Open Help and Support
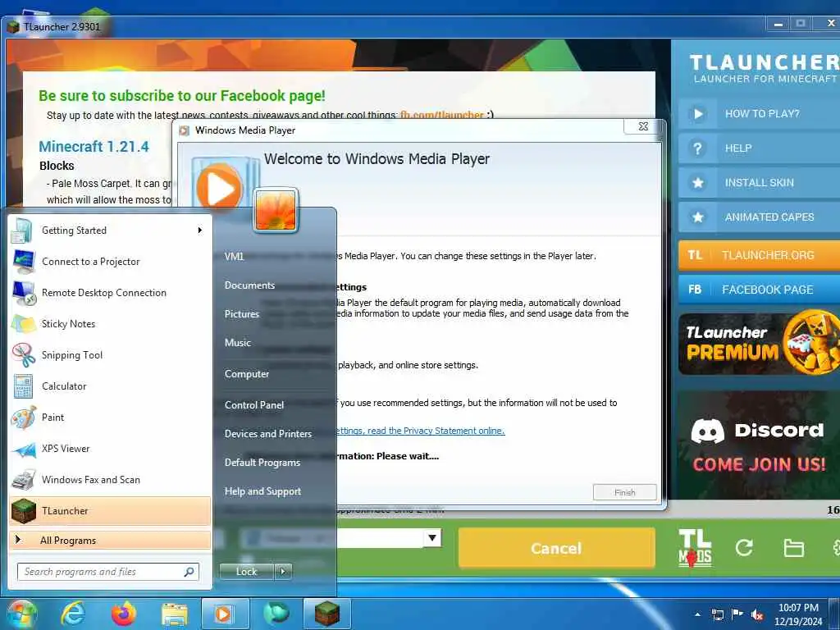This screenshot has height=630, width=840. coord(262,491)
